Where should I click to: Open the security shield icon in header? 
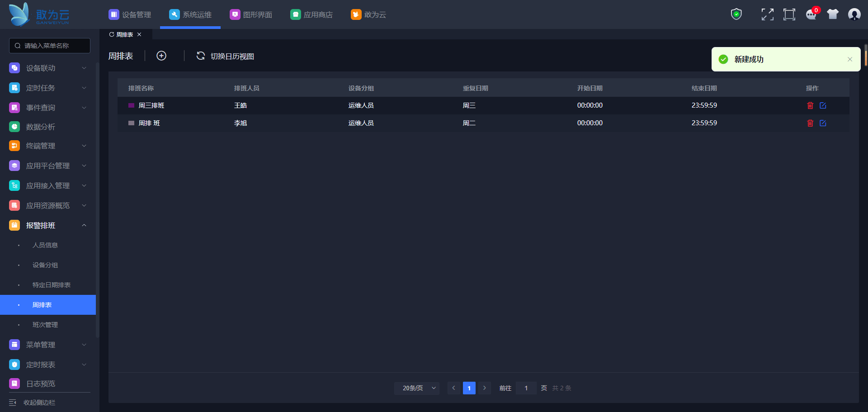coord(736,14)
